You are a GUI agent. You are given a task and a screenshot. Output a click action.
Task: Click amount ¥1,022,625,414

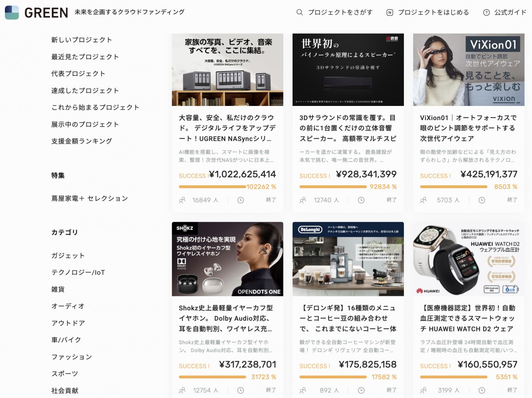(x=243, y=174)
